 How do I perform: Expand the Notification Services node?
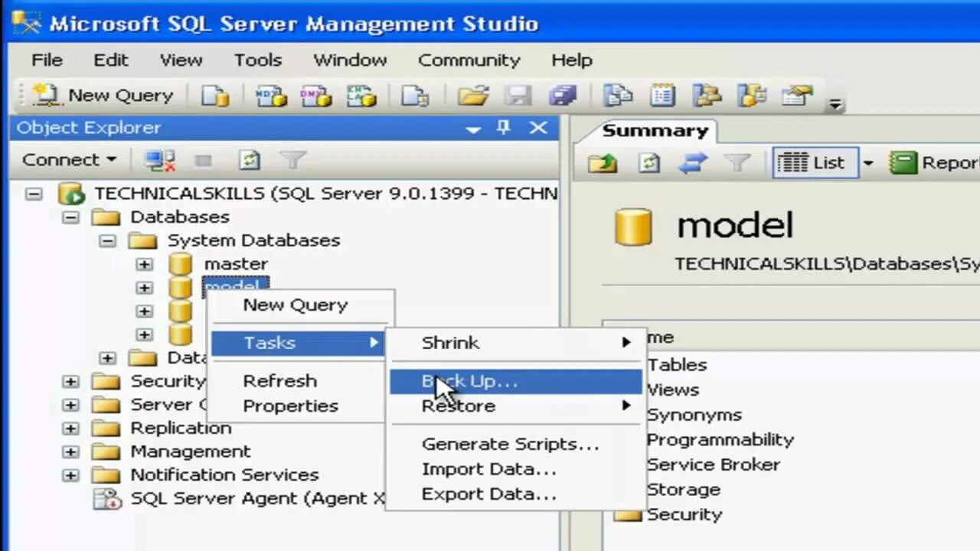[70, 475]
